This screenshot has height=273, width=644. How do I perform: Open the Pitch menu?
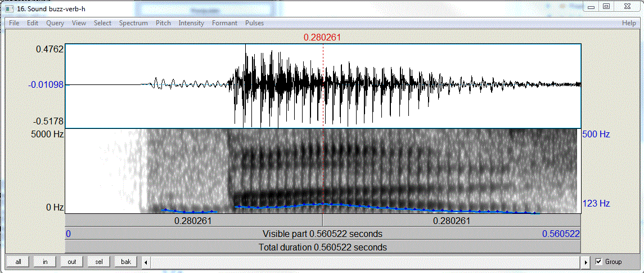click(x=163, y=23)
